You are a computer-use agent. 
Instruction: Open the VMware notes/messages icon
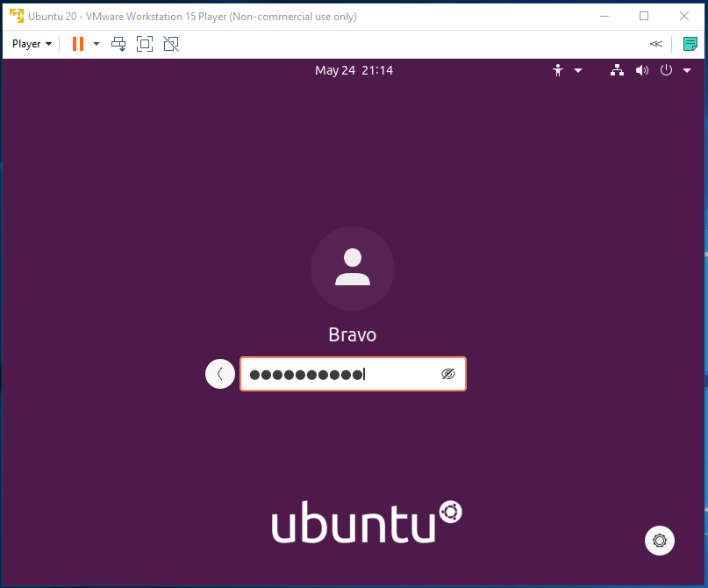coord(690,44)
